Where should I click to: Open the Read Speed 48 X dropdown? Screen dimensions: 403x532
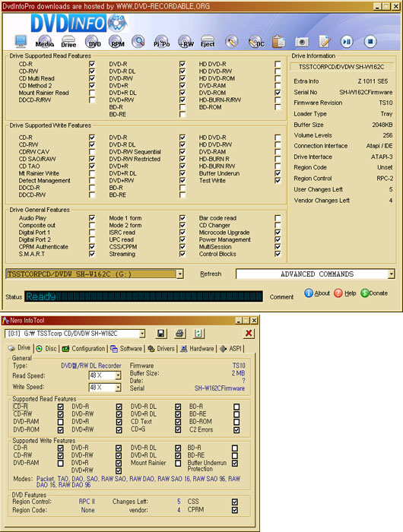click(118, 375)
